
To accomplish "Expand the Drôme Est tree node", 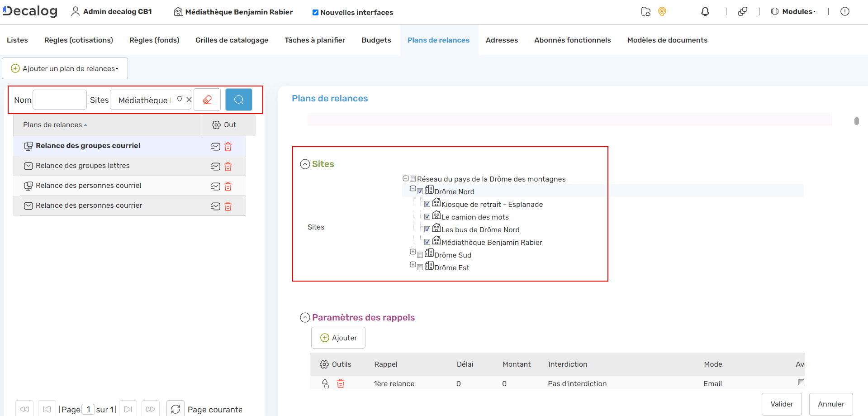I will pyautogui.click(x=413, y=265).
